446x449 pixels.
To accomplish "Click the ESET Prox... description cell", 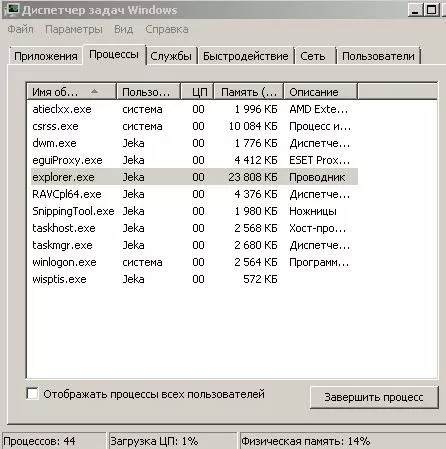I will coord(320,160).
